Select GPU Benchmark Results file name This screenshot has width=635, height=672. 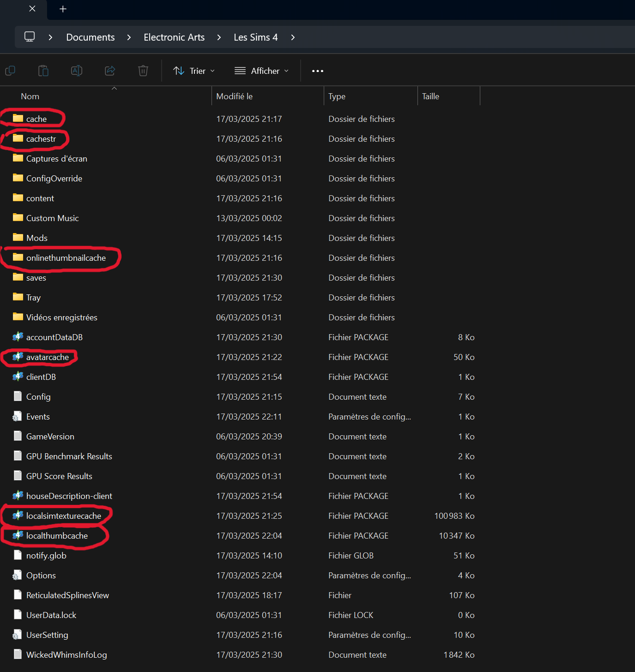(x=69, y=456)
